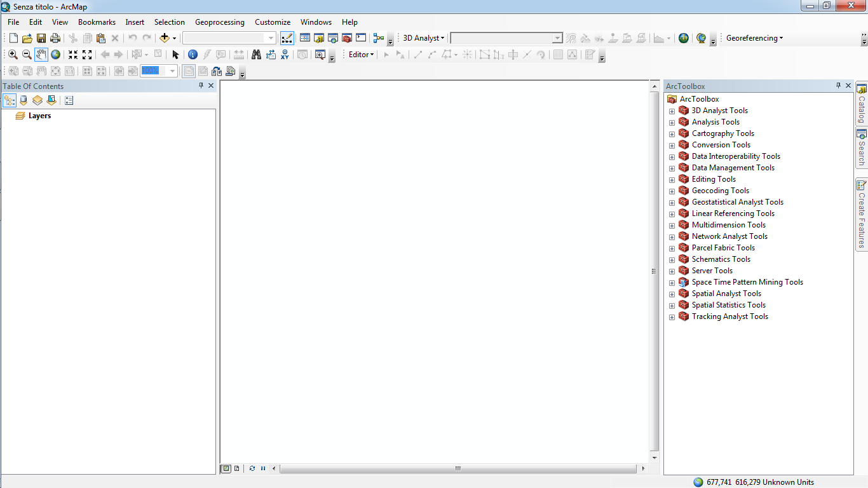Open the Editor dropdown menu
Viewport: 868px width, 488px height.
point(362,55)
